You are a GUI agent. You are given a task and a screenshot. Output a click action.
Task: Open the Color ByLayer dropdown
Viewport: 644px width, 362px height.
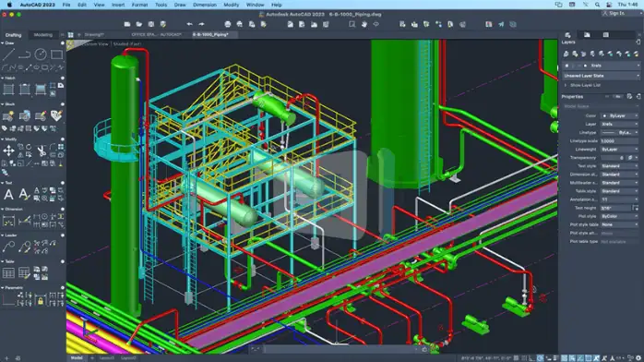[620, 115]
